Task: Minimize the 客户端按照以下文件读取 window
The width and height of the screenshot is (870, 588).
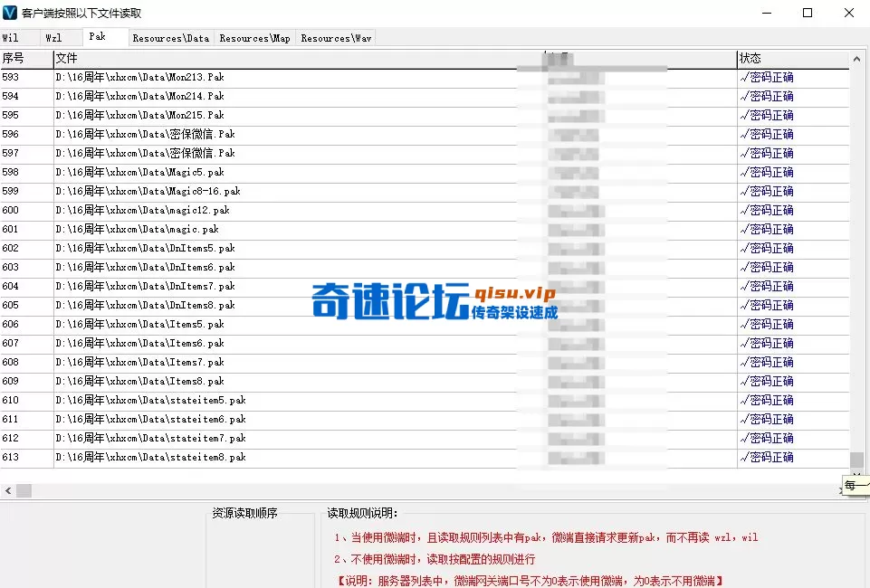Action: 768,13
